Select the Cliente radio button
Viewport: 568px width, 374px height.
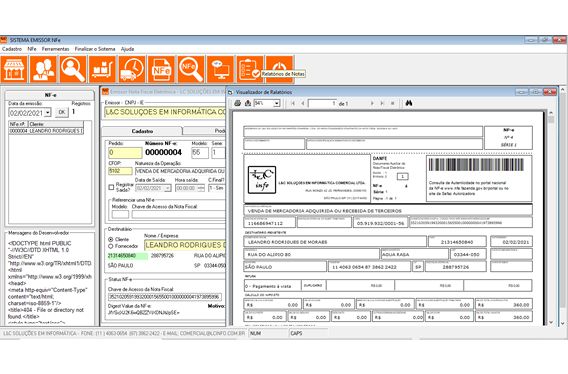[111, 240]
